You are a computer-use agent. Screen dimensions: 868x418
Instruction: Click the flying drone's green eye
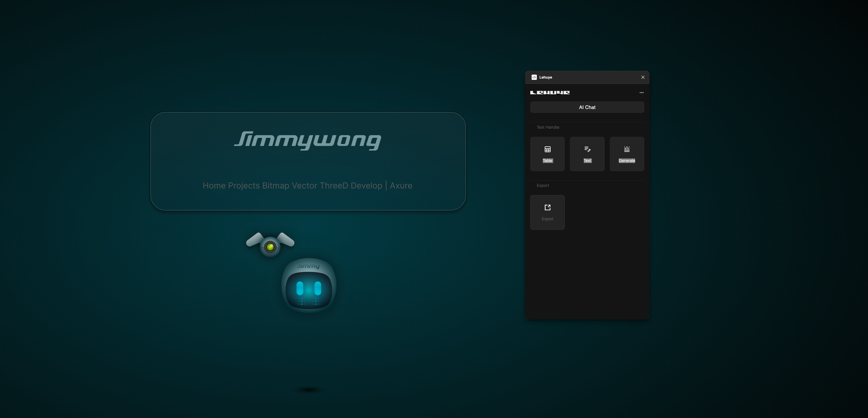(270, 247)
